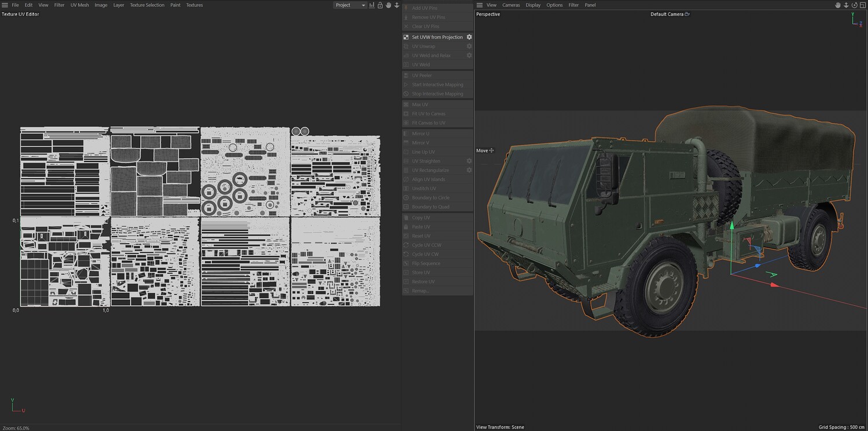Toggle the viewport maximize layout icon
Image resolution: width=868 pixels, height=431 pixels.
[862, 5]
